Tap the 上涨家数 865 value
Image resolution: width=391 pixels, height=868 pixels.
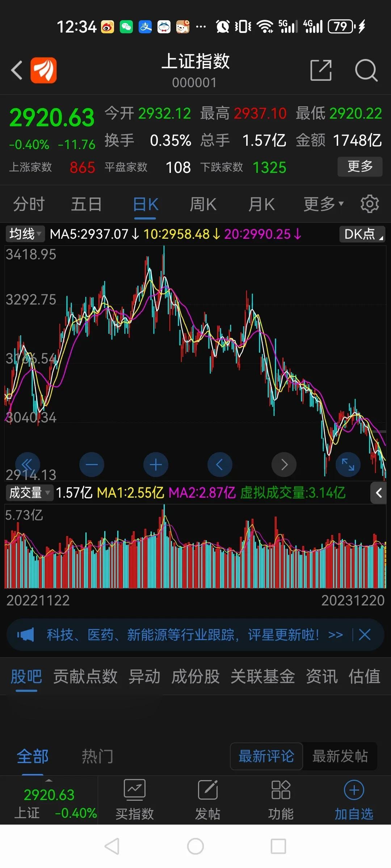[x=83, y=167]
